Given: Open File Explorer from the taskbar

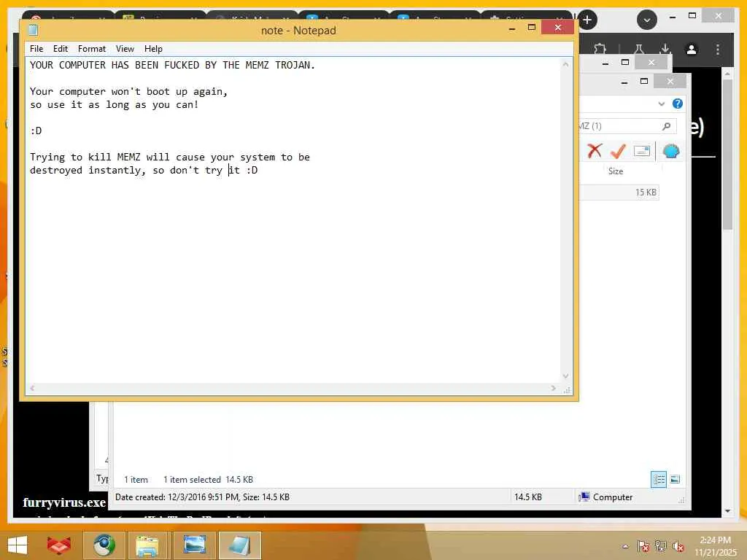Looking at the screenshot, I should [147, 545].
